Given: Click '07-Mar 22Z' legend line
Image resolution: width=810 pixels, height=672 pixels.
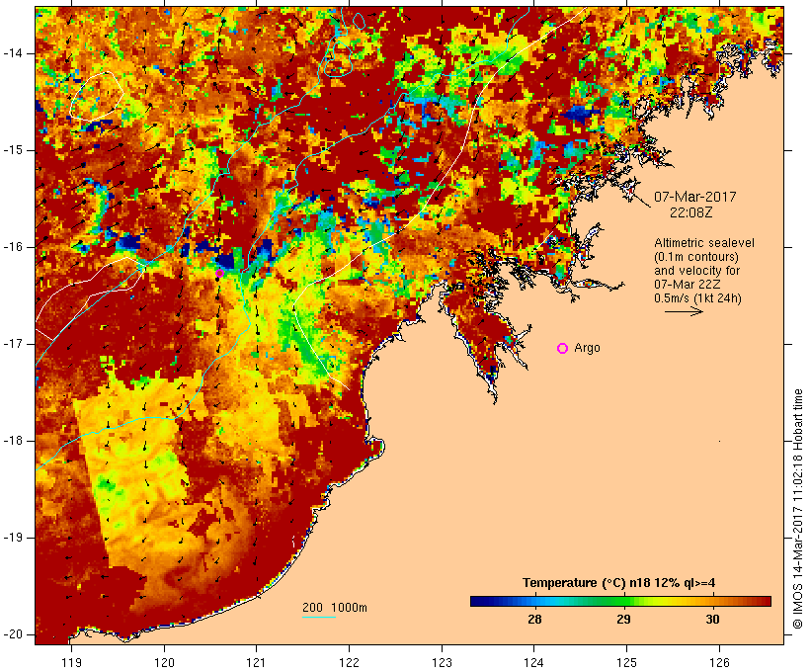Looking at the screenshot, I should tap(688, 285).
